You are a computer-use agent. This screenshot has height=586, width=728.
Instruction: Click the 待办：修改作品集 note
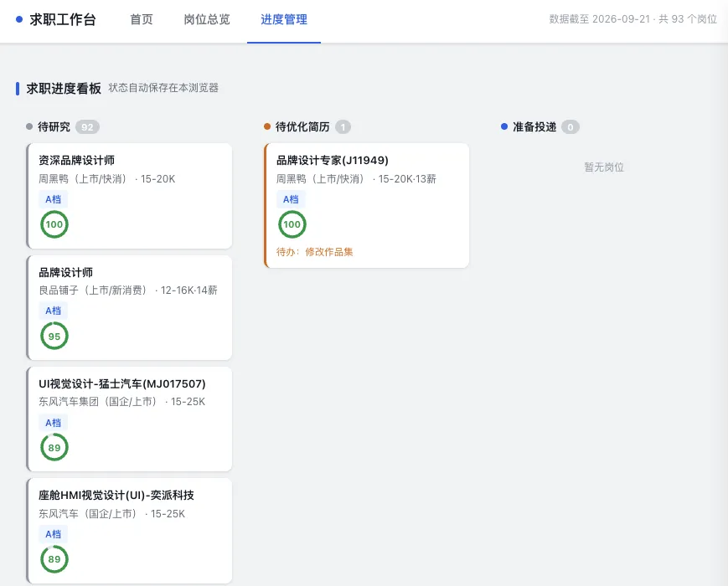click(315, 252)
